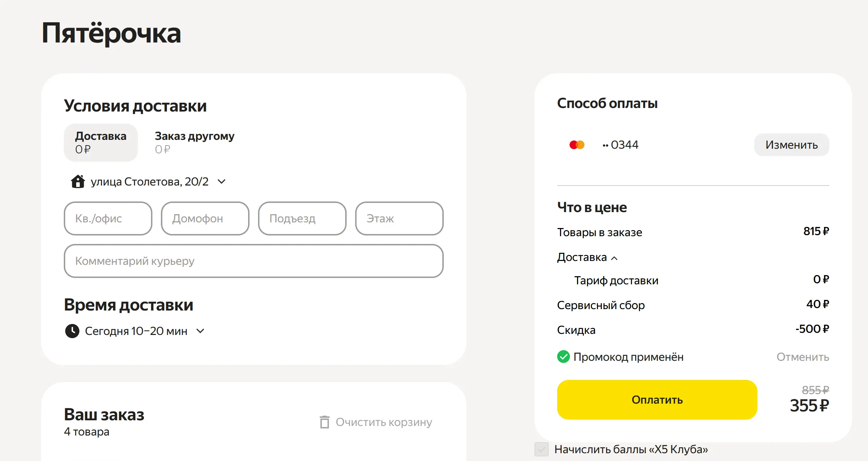Collapse the Доставка price breakdown
868x461 pixels.
(614, 258)
